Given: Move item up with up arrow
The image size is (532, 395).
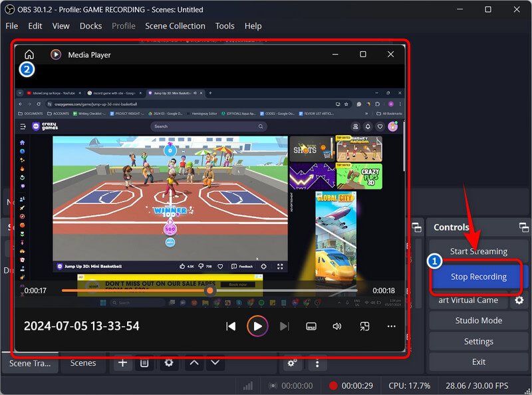Looking at the screenshot, I should [194, 363].
